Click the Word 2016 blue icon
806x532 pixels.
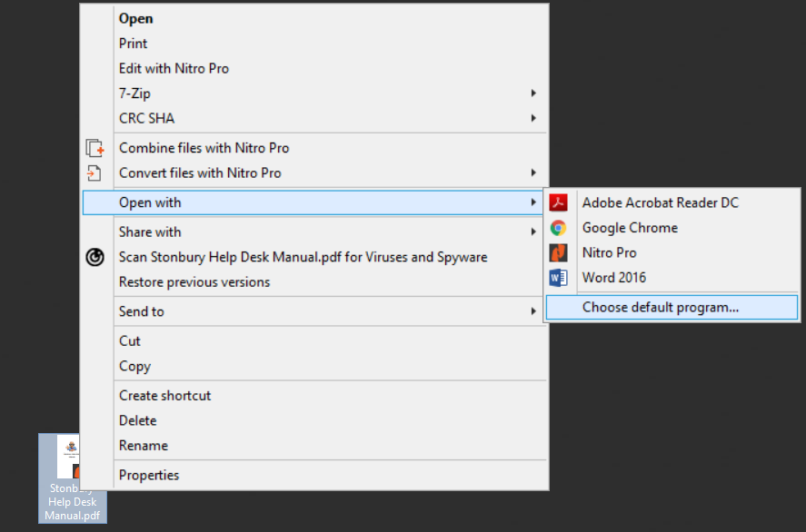click(558, 278)
